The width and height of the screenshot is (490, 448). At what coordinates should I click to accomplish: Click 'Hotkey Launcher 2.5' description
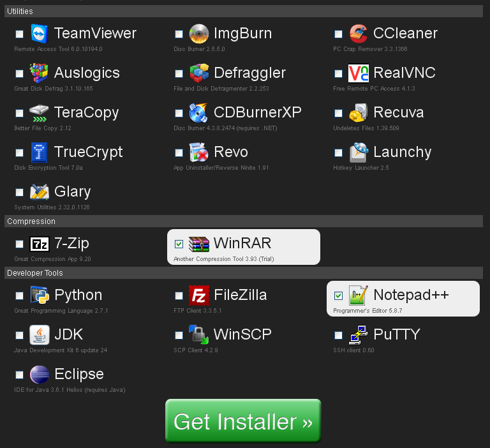coord(361,168)
